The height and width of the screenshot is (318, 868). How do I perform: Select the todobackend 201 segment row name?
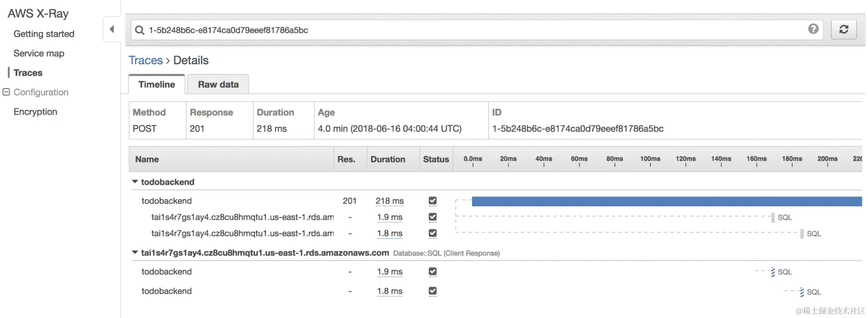166,201
